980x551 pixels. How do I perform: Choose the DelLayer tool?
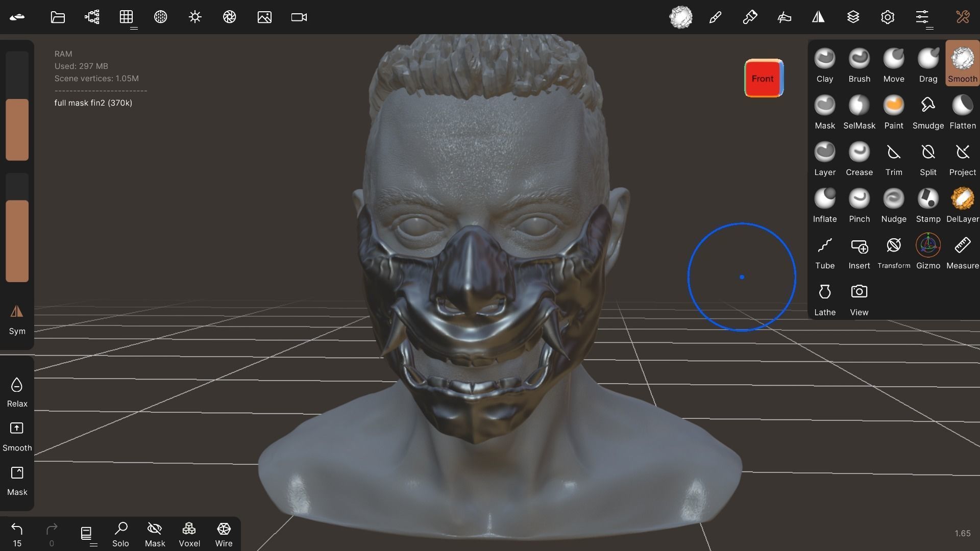pyautogui.click(x=963, y=205)
